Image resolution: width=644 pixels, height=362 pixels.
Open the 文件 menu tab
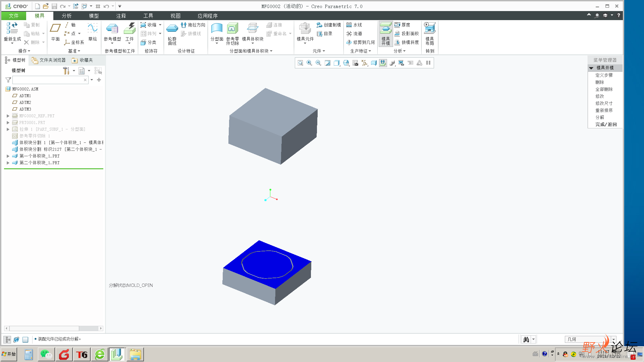[14, 16]
